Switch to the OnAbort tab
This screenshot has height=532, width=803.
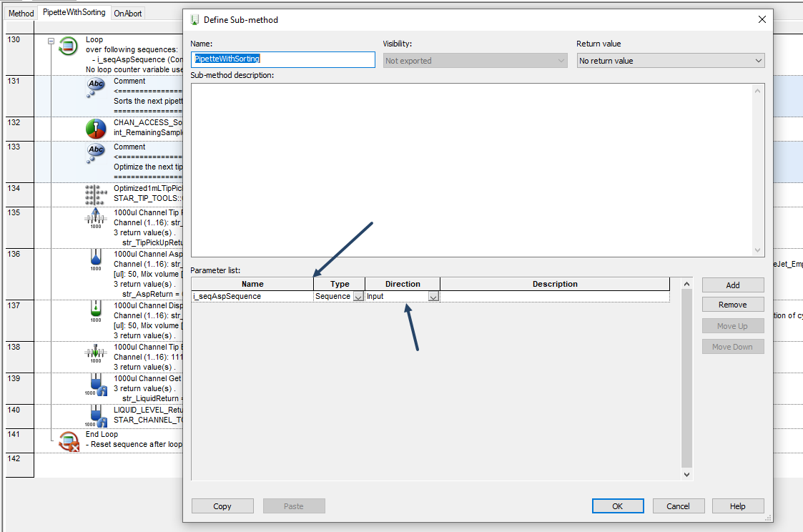pos(127,14)
